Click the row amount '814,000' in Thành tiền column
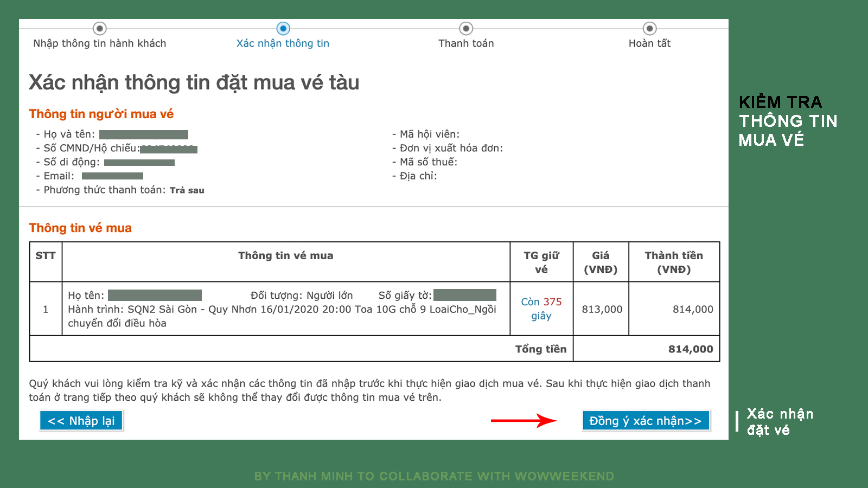868x488 pixels. tap(693, 309)
